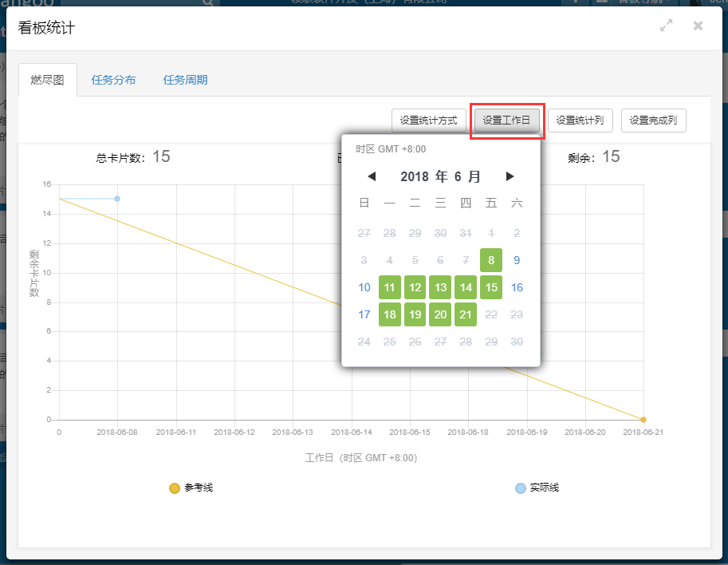Click the 设置工作日 button
The width and height of the screenshot is (728, 565).
click(507, 121)
